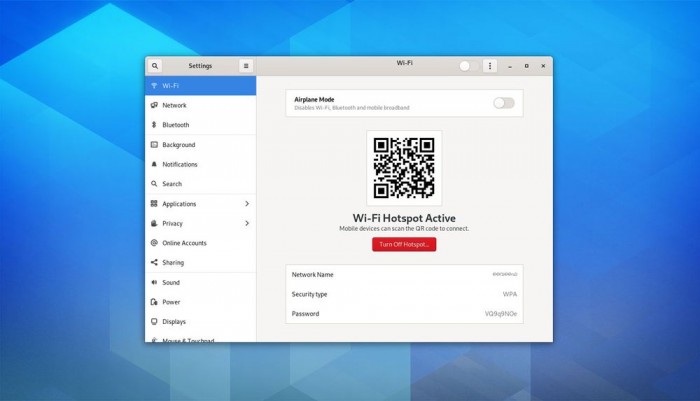Open the three-dot menu in Wi-Fi header
This screenshot has width=700, height=401.
(490, 66)
